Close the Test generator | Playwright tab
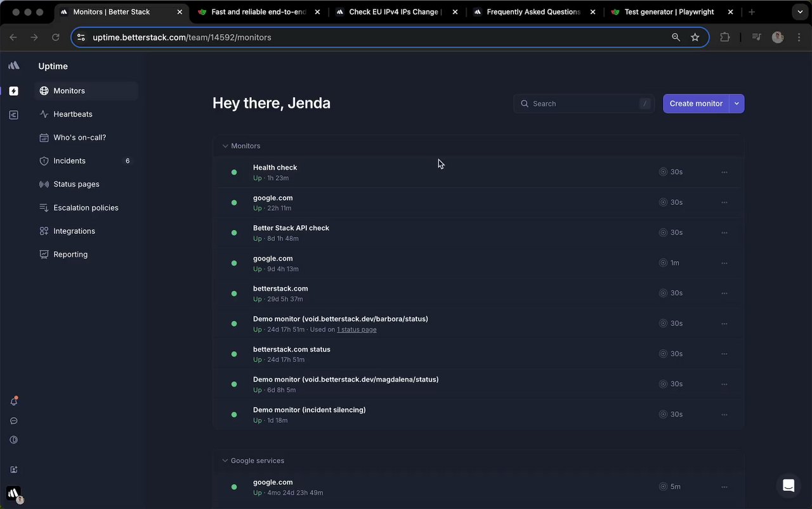 pyautogui.click(x=730, y=12)
